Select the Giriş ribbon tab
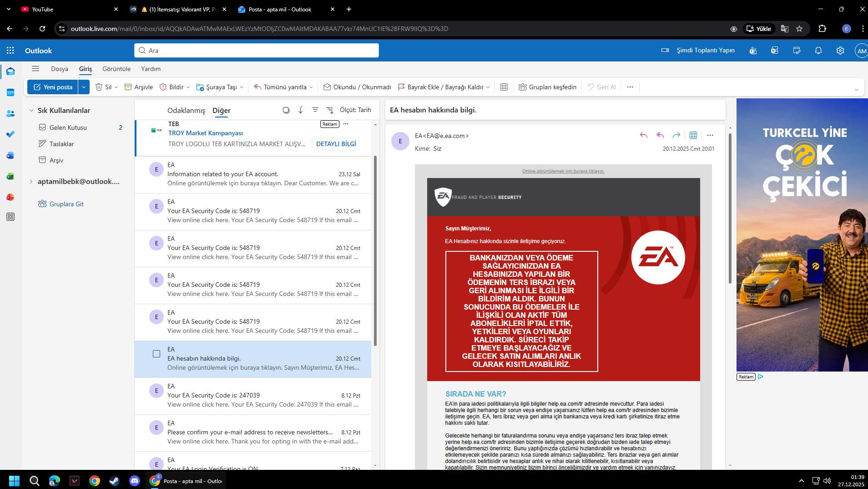This screenshot has width=868, height=489. coord(86,69)
